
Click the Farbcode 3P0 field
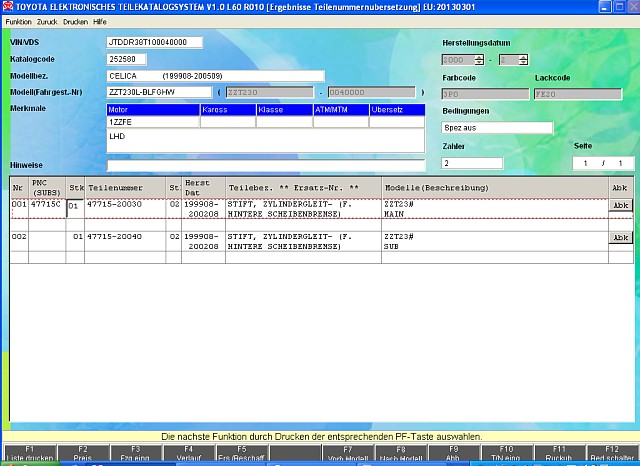485,94
